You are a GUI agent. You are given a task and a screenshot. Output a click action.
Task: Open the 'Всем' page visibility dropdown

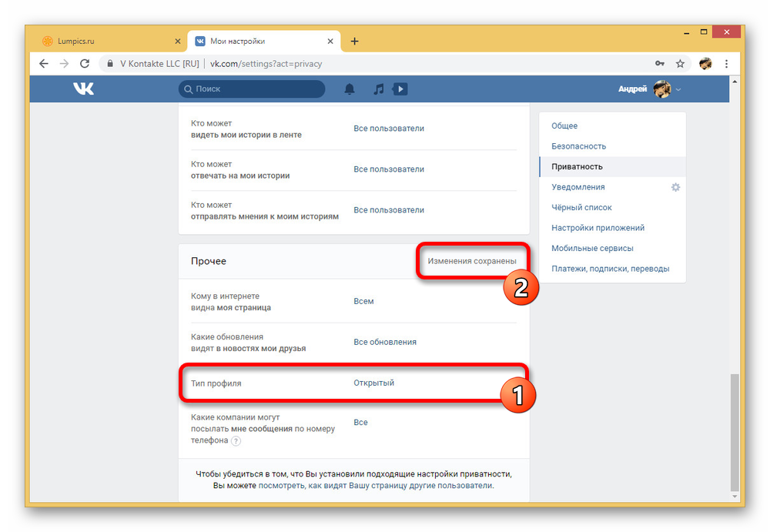click(363, 301)
